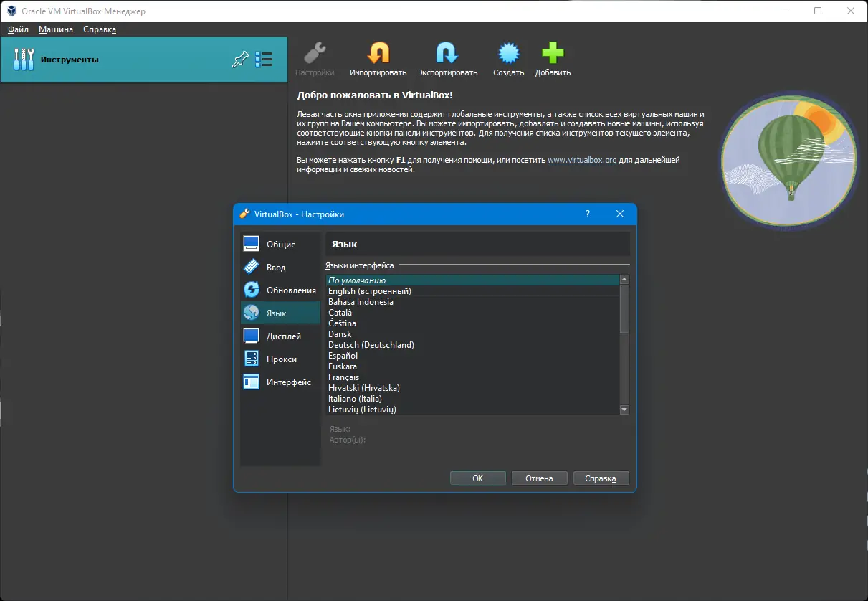Click the Справка button in the dialog

click(x=601, y=478)
